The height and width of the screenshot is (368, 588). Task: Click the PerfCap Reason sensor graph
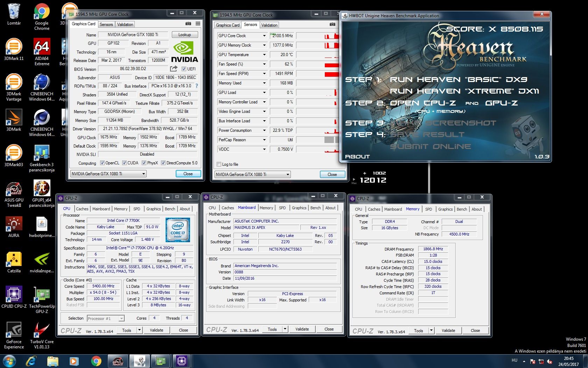tap(317, 140)
